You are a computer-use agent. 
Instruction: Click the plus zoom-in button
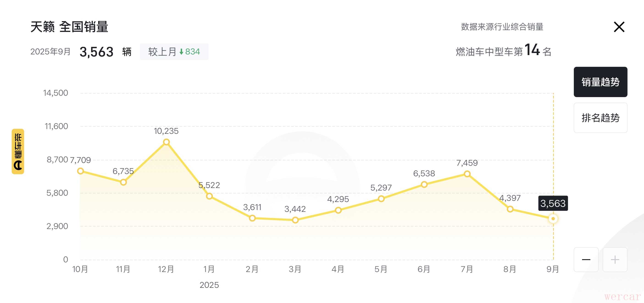click(615, 259)
